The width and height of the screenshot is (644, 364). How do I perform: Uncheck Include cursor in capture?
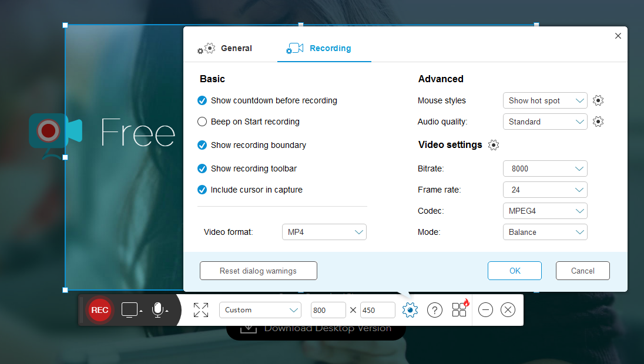pos(202,190)
